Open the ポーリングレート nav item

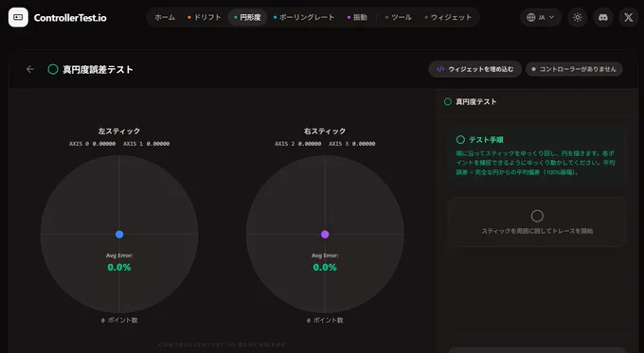(303, 17)
